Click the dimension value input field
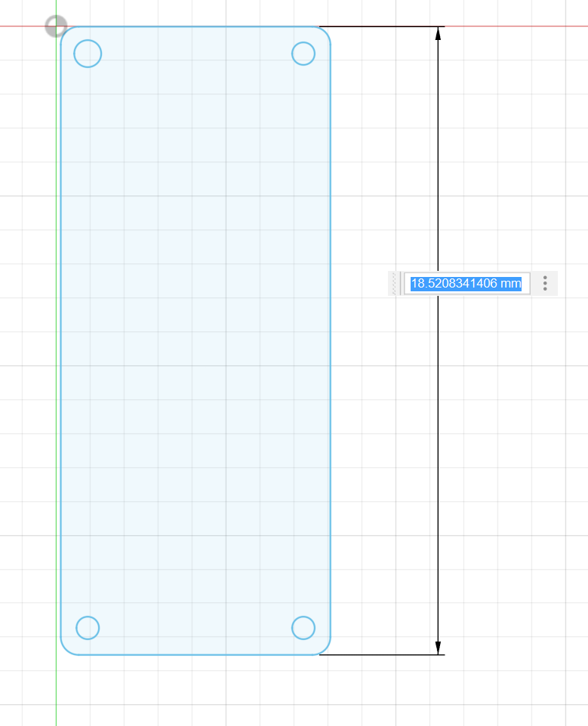 (x=466, y=284)
